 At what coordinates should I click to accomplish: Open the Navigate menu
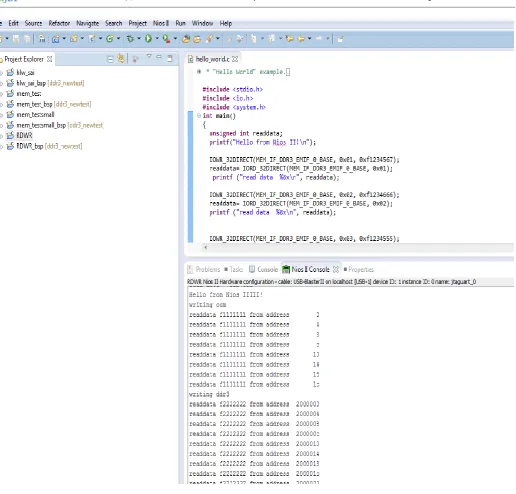(88, 23)
